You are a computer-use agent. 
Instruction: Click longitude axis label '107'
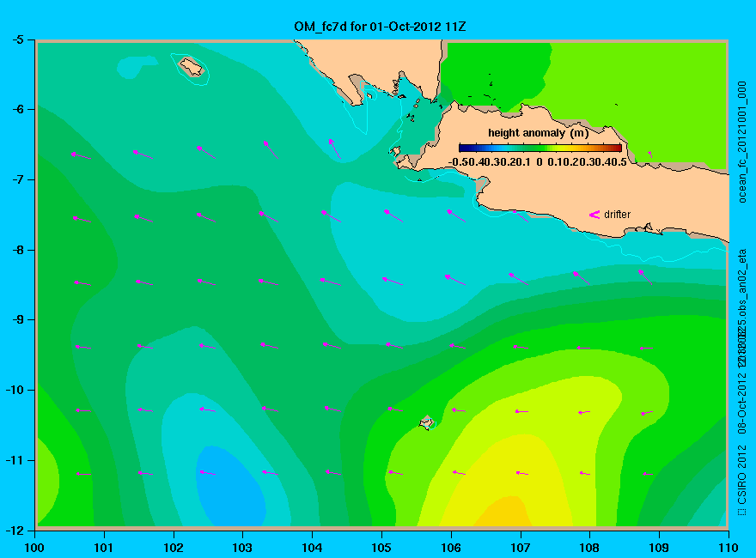[521, 548]
